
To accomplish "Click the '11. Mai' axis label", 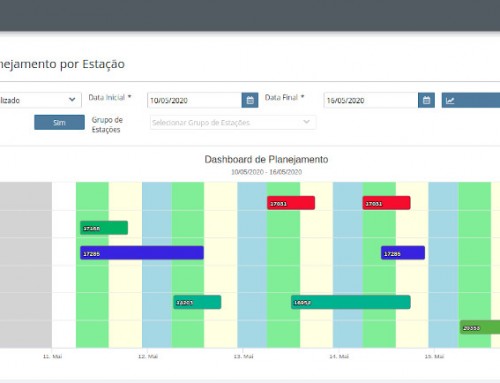I will [x=52, y=356].
